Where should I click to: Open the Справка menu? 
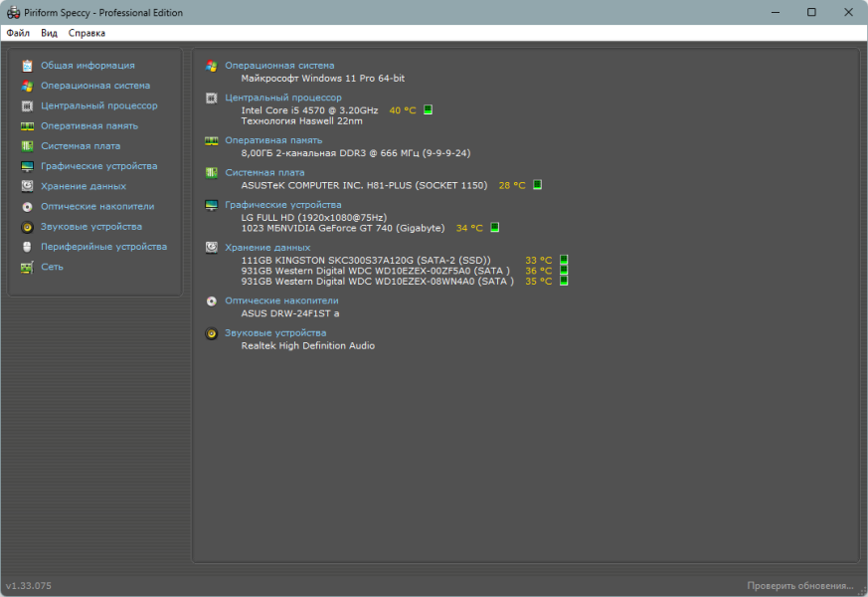click(x=87, y=33)
